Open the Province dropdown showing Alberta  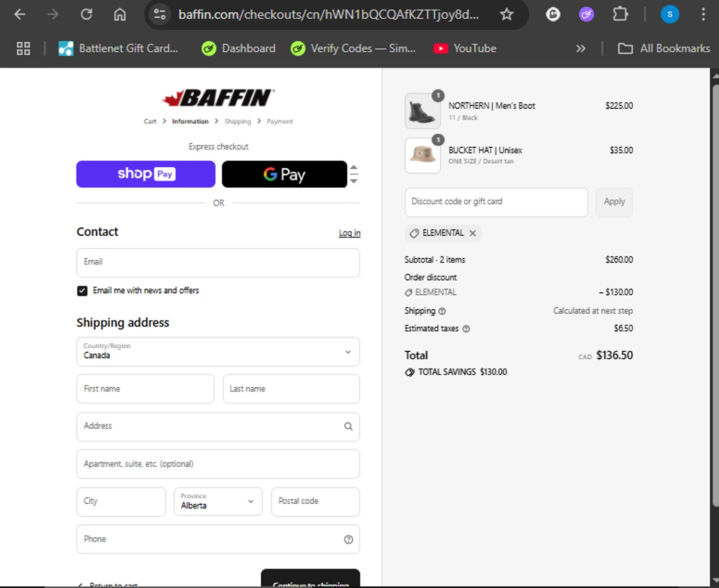218,502
